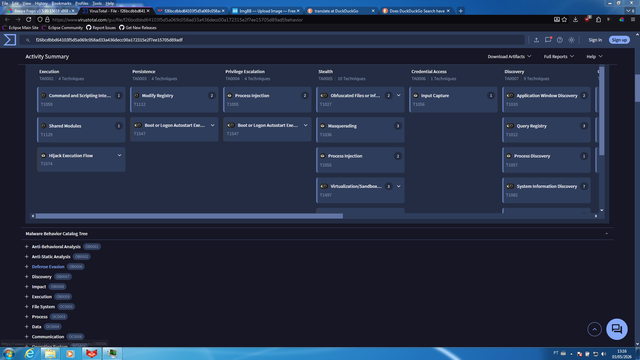
Task: Open the Full Reports dropdown
Action: click(558, 56)
